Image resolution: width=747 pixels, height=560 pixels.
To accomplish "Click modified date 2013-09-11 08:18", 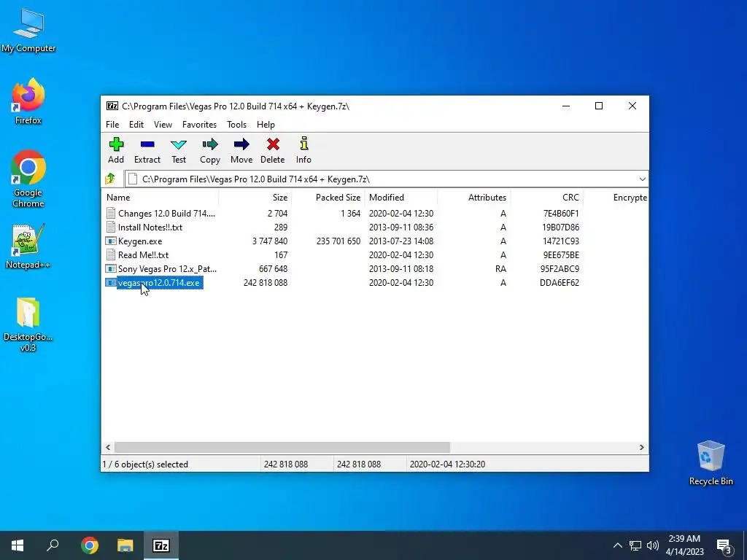I will click(401, 268).
